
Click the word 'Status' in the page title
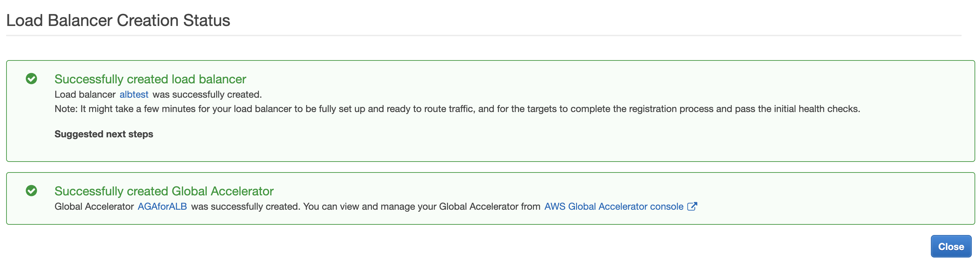(x=206, y=20)
